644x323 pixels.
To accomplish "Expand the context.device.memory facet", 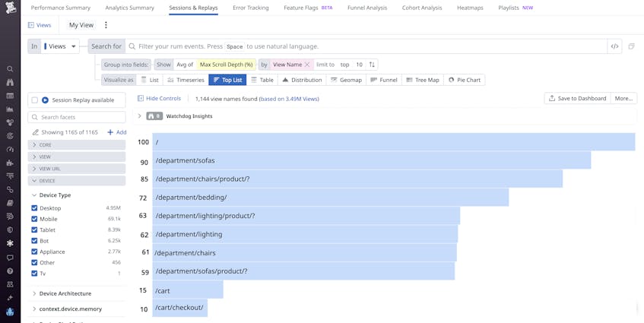I will [67, 309].
